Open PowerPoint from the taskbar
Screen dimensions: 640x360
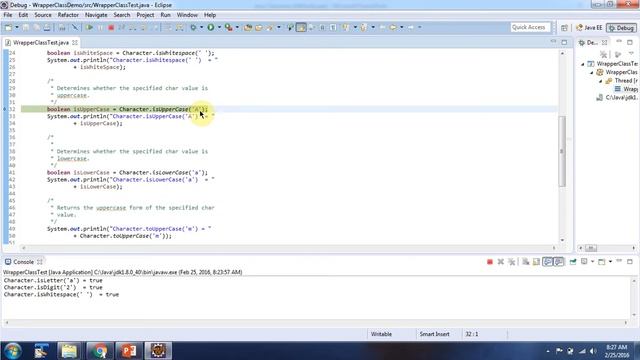coord(129,351)
